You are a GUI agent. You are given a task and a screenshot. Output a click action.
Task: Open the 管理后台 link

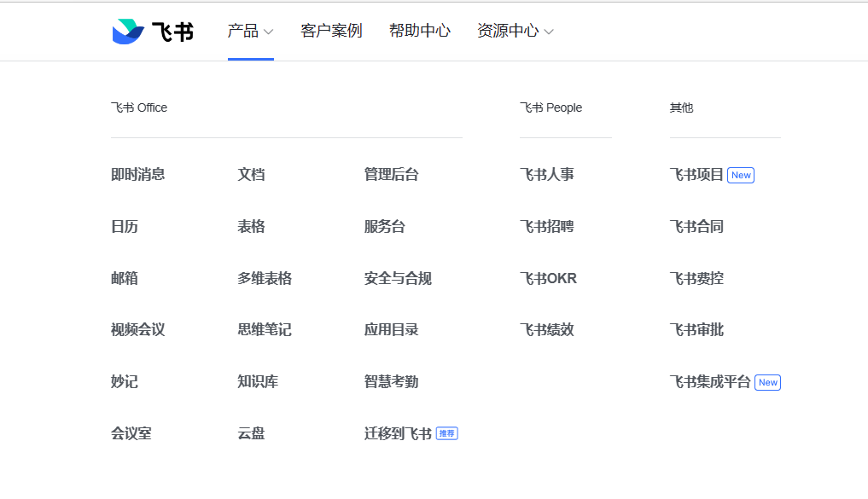coord(392,174)
